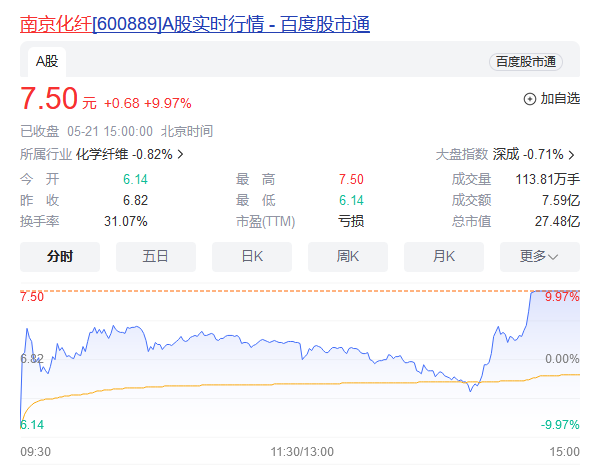Switch to the 五日 chart tab
This screenshot has width=599, height=470.
[x=156, y=256]
